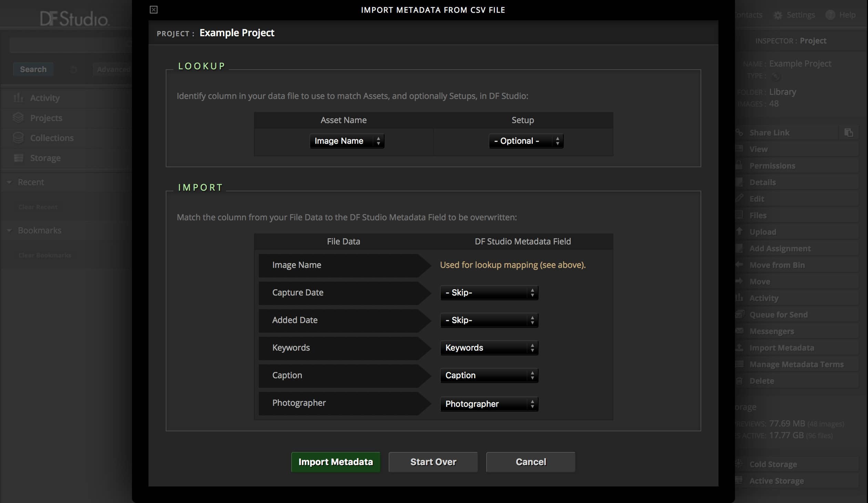Click the Settings gear icon
The width and height of the screenshot is (868, 503).
pos(778,15)
